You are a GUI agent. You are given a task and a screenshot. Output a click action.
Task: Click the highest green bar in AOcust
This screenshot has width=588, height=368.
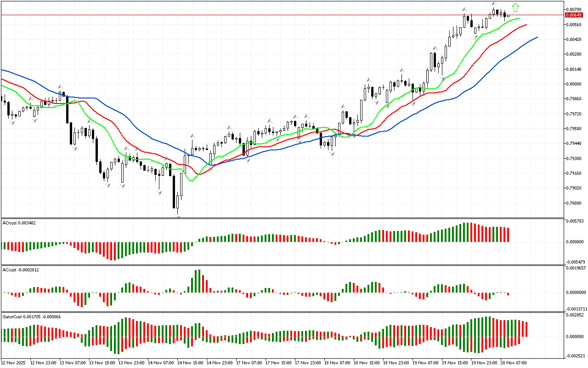click(465, 232)
